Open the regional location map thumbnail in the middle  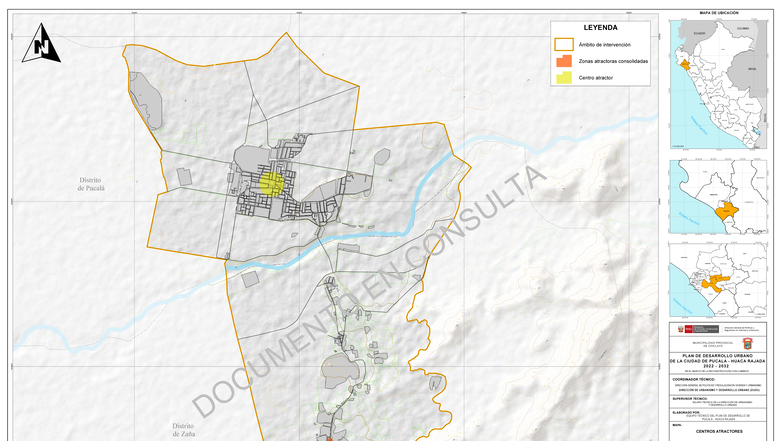[718, 197]
